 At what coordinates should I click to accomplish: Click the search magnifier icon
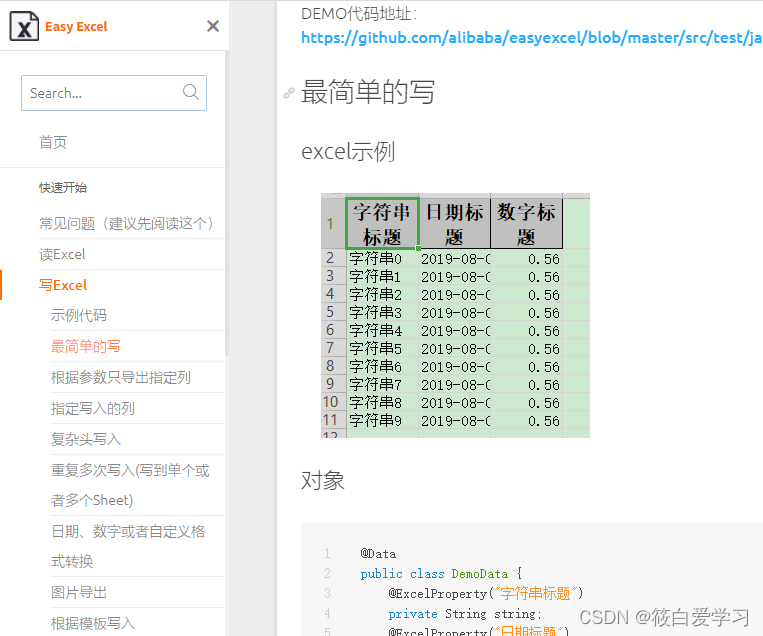coord(191,92)
